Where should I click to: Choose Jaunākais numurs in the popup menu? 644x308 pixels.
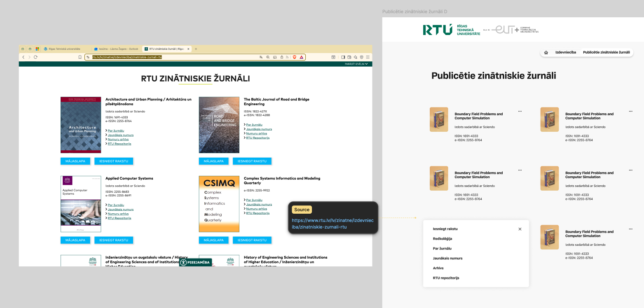(448, 259)
